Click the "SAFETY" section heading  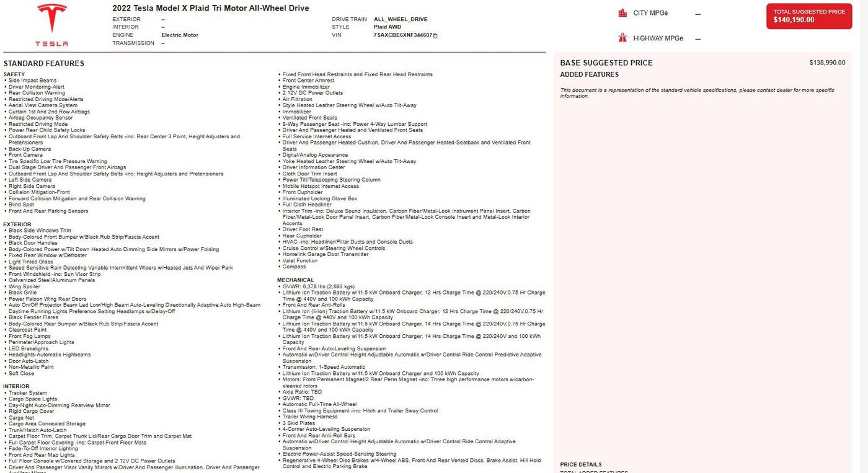[14, 74]
